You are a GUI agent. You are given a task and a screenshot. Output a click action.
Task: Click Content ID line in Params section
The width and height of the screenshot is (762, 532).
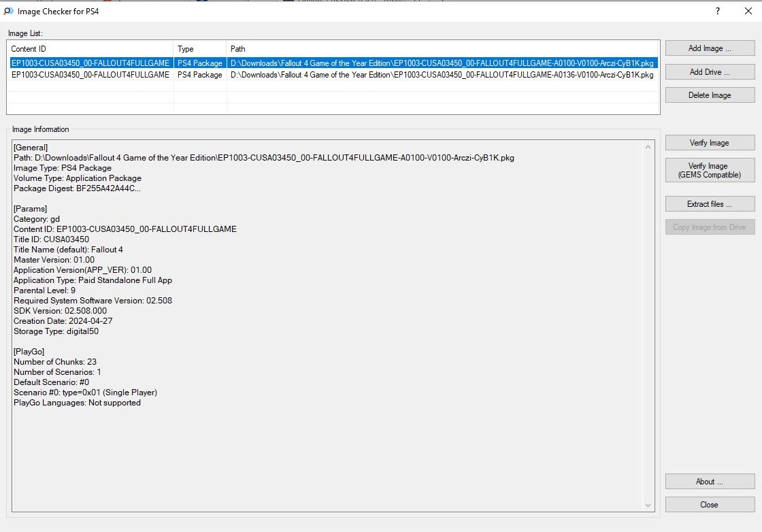pyautogui.click(x=125, y=229)
